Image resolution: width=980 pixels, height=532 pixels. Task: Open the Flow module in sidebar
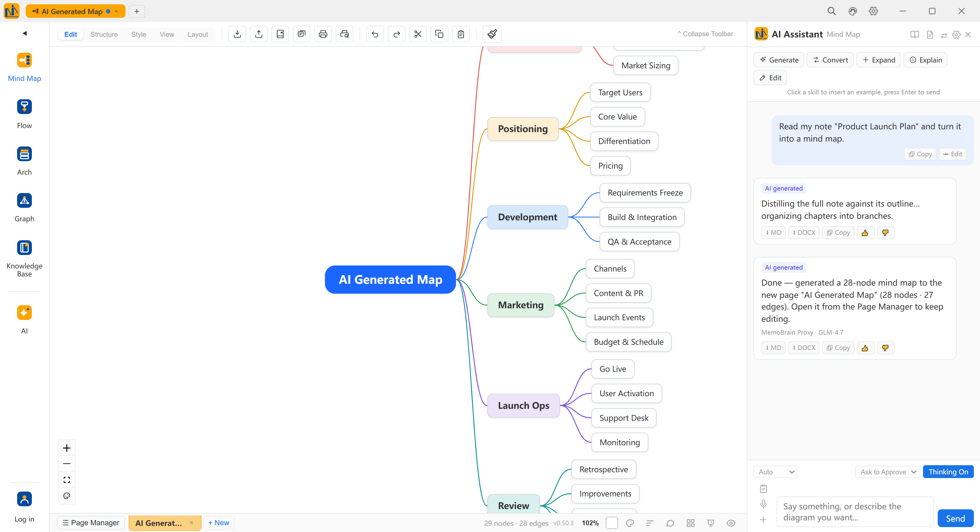click(x=24, y=114)
